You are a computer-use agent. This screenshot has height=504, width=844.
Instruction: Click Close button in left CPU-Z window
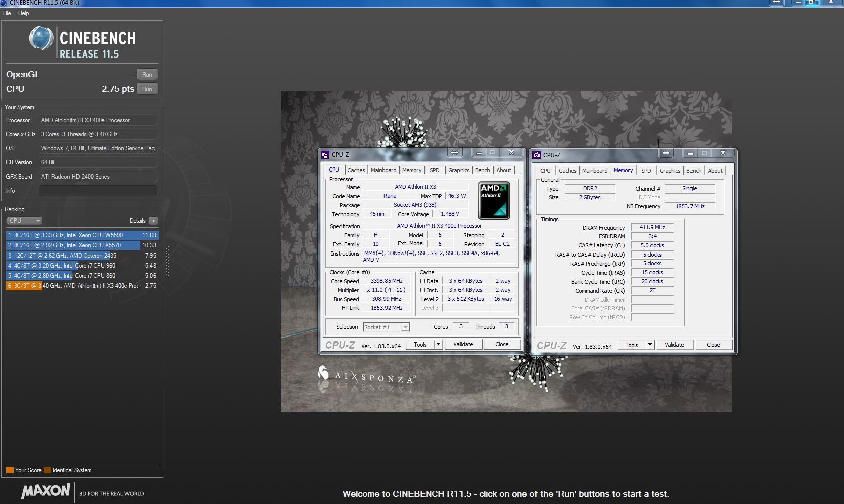click(502, 345)
